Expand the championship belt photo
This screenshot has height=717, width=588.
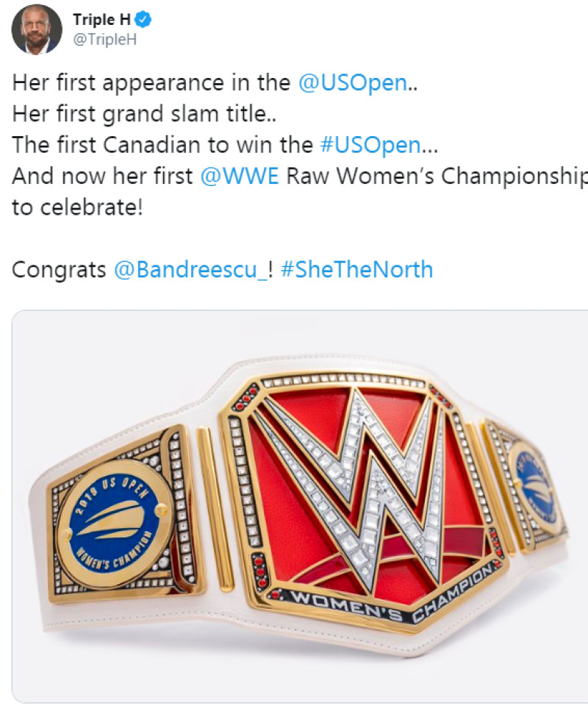click(x=300, y=506)
